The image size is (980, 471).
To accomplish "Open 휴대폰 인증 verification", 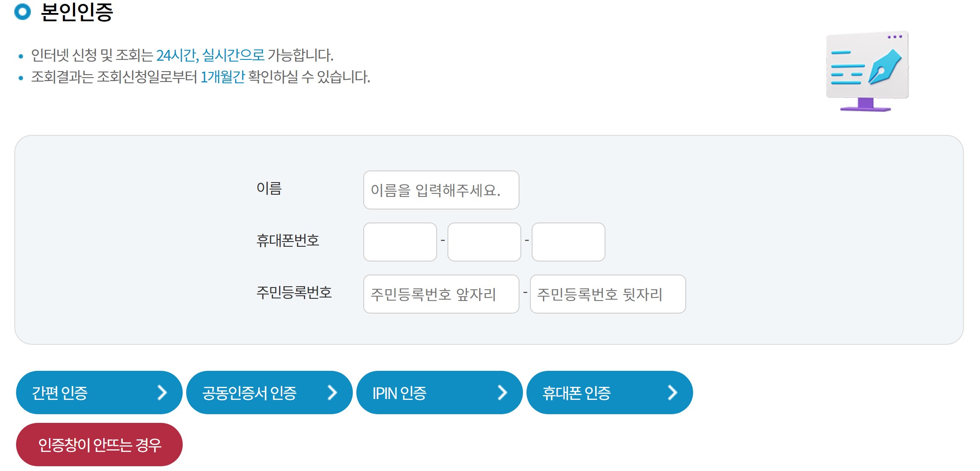I will (x=610, y=392).
